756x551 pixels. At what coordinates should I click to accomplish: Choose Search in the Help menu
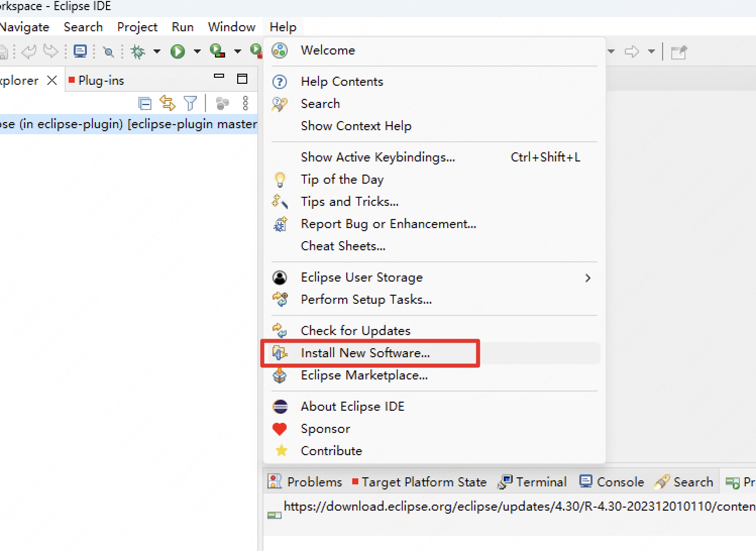pyautogui.click(x=434, y=104)
